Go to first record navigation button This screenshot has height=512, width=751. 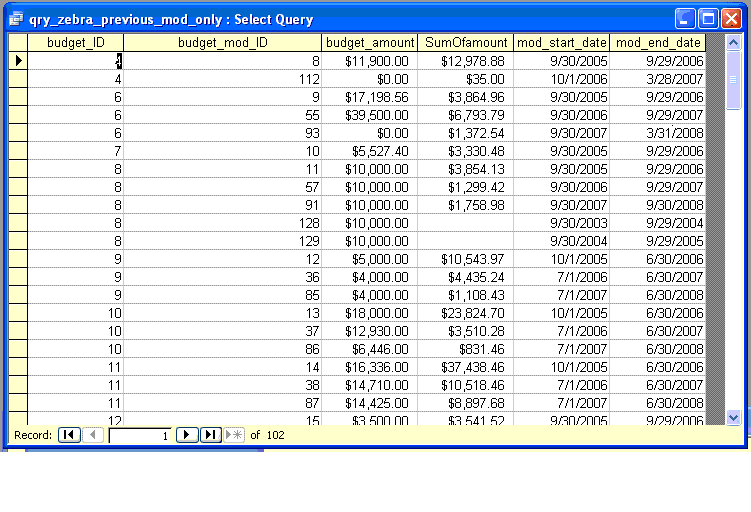[69, 435]
